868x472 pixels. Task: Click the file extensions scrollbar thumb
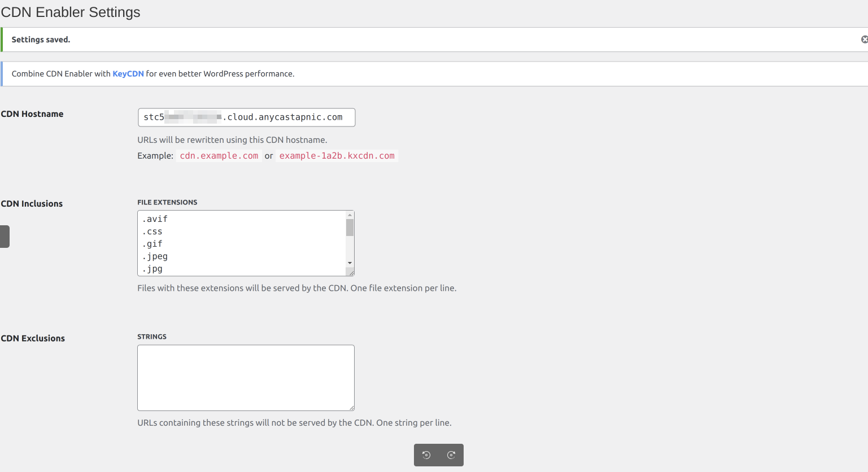[350, 228]
